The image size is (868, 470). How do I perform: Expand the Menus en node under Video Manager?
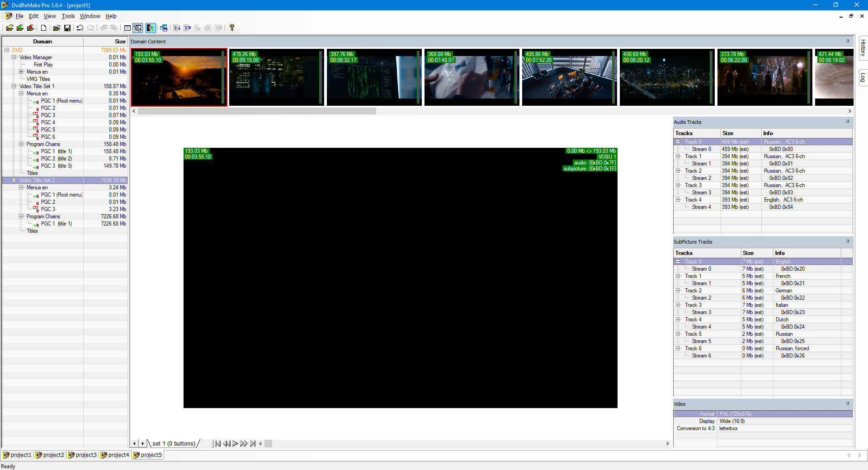coord(21,72)
